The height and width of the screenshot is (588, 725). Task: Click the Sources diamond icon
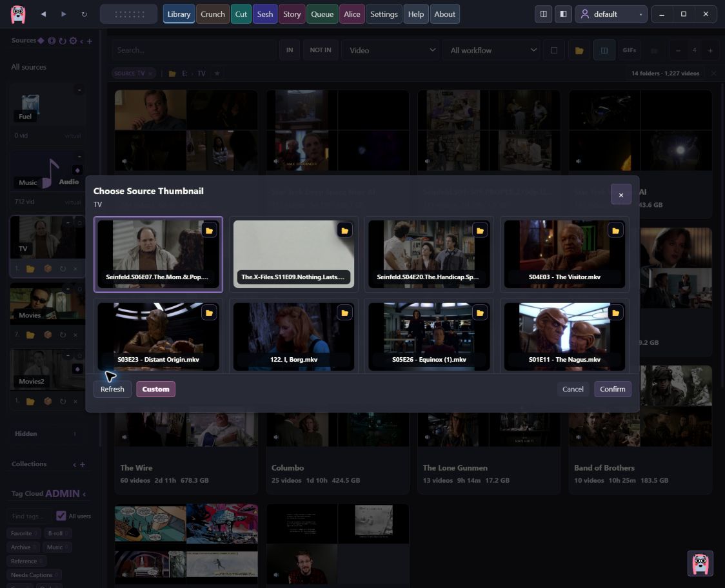tap(41, 41)
